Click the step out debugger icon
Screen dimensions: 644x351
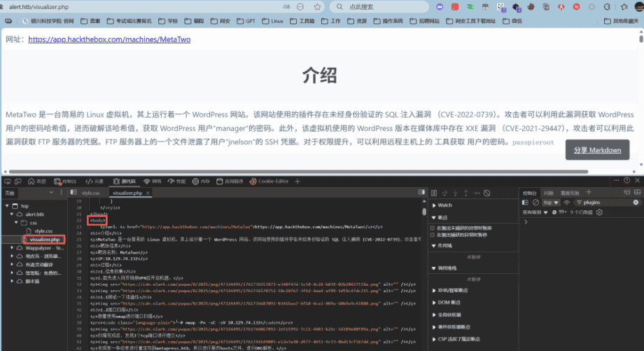click(x=465, y=193)
